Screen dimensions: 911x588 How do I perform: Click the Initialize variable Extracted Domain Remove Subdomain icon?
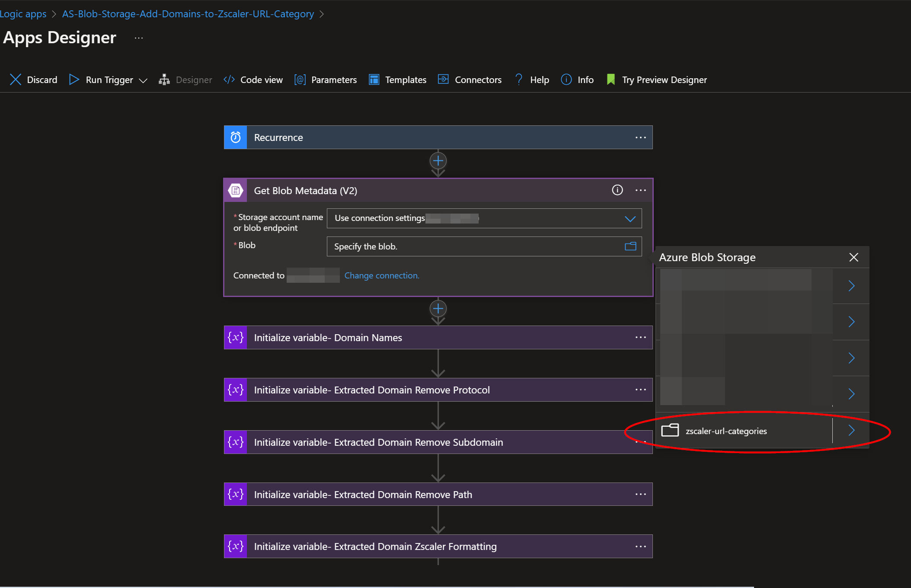(236, 441)
